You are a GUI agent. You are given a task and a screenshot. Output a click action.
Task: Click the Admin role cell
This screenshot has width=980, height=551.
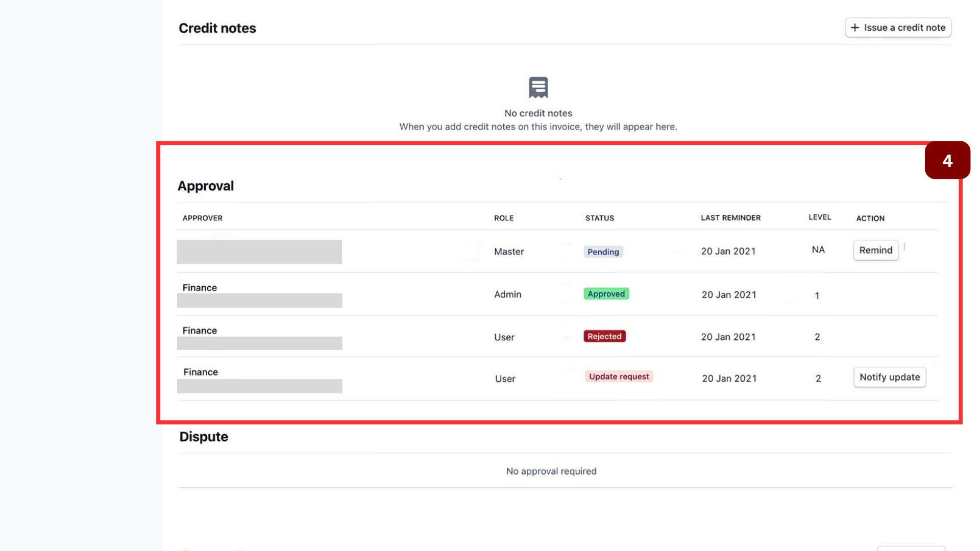[507, 294]
